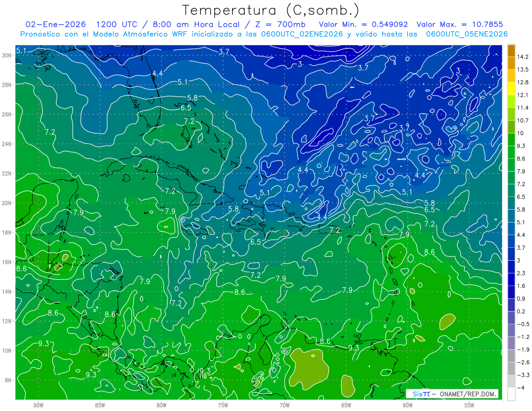
Task: Click the 85W longitude axis label
Action: (x=100, y=405)
